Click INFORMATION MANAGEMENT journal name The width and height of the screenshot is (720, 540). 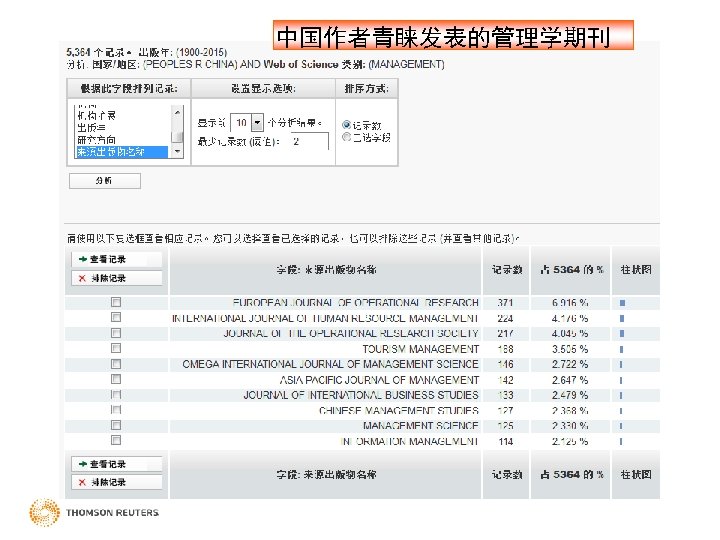[410, 441]
